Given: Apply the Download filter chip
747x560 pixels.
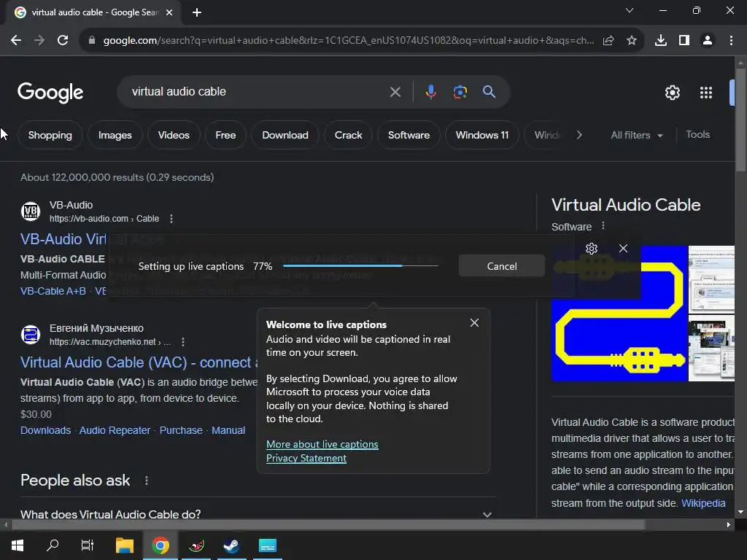Looking at the screenshot, I should tap(285, 135).
